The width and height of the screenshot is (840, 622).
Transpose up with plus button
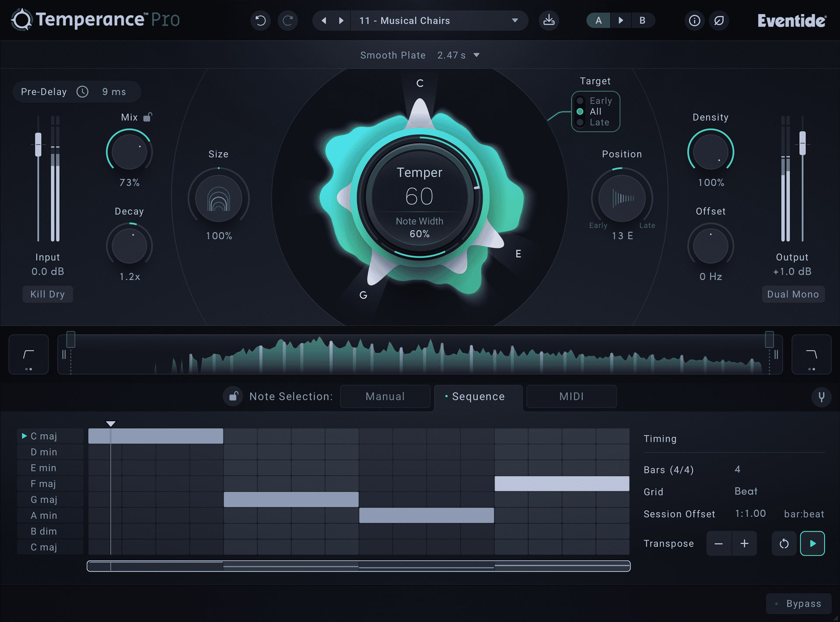point(744,543)
